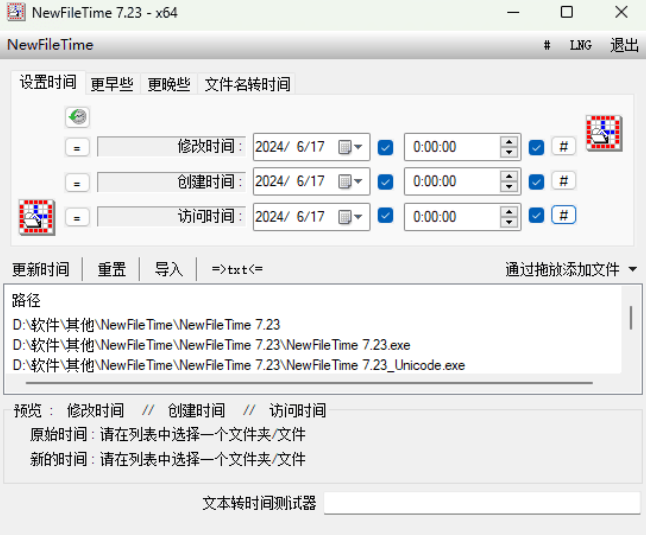
Task: Increase the 修改时间 time with up spinner
Action: [509, 142]
